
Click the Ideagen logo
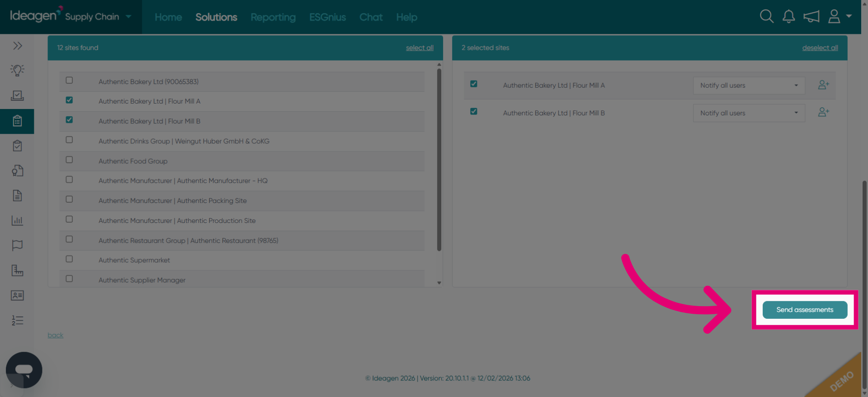tap(36, 15)
